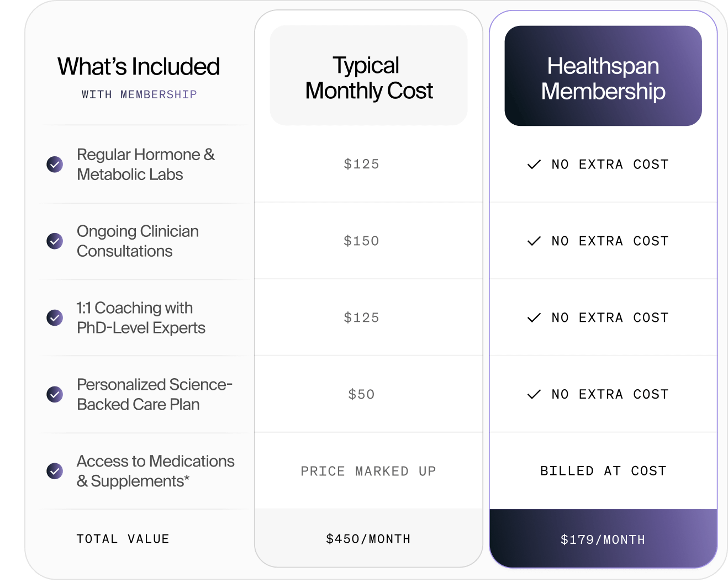Select the Typical Monthly Cost column header
This screenshot has height=583, width=728.
pos(368,76)
